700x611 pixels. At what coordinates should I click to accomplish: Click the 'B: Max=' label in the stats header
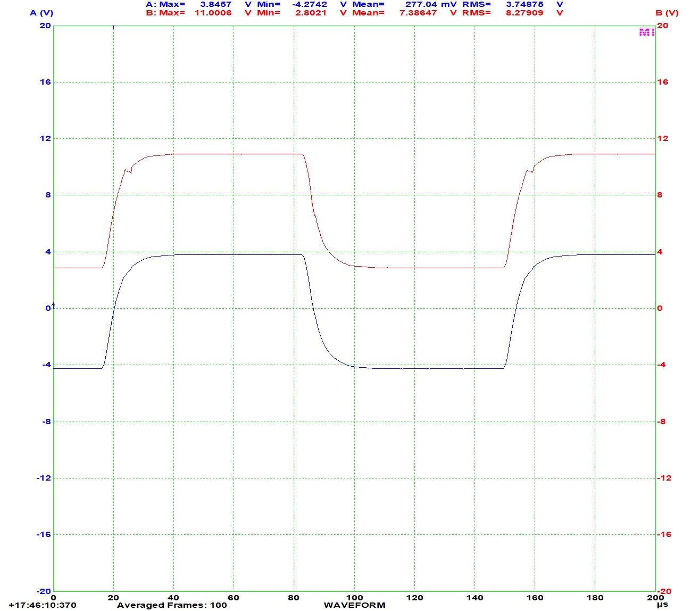tap(165, 13)
